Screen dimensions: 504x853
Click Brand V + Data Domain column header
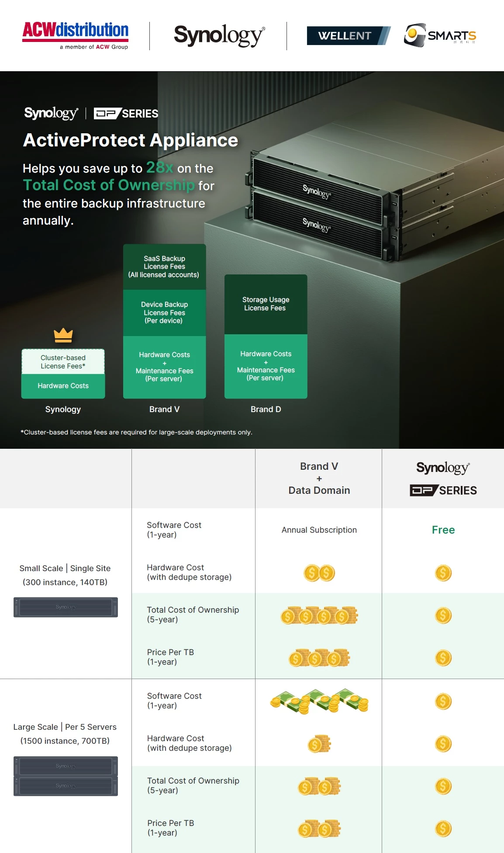(319, 478)
